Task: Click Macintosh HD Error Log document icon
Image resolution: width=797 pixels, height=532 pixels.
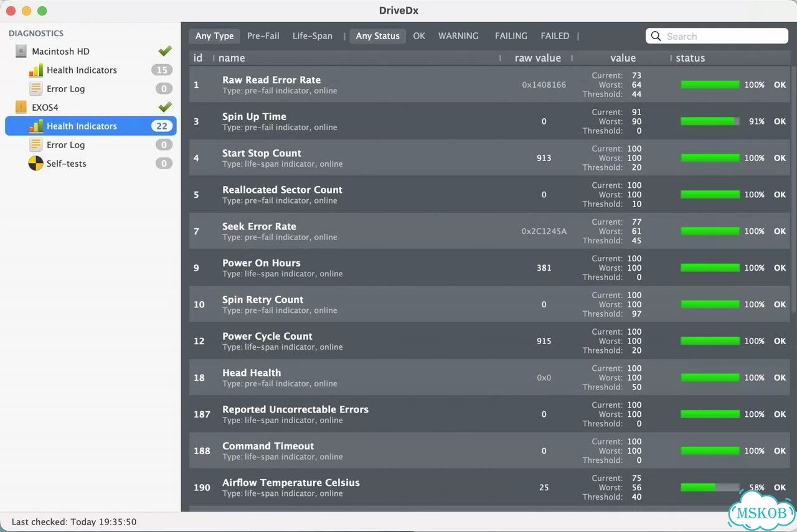Action: coord(36,89)
